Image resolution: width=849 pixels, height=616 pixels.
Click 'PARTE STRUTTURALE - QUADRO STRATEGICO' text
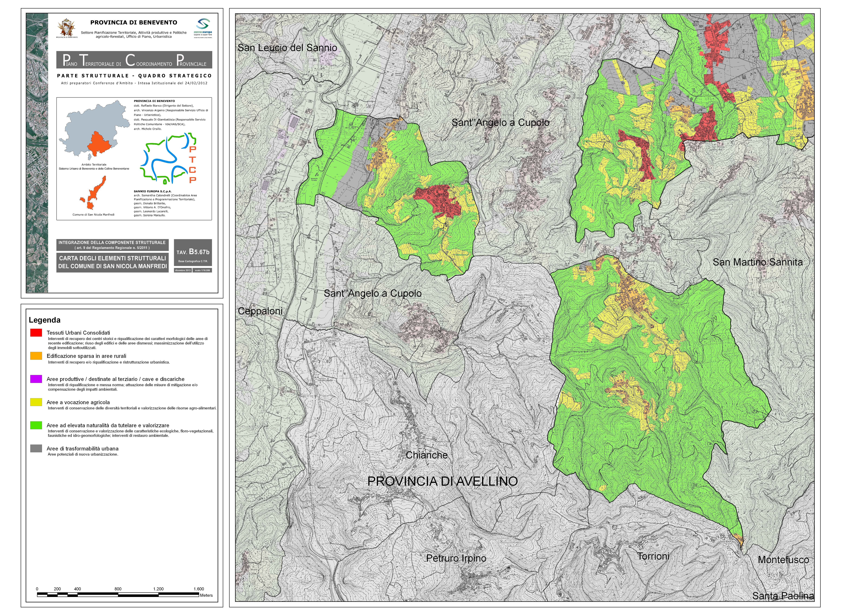tap(134, 76)
